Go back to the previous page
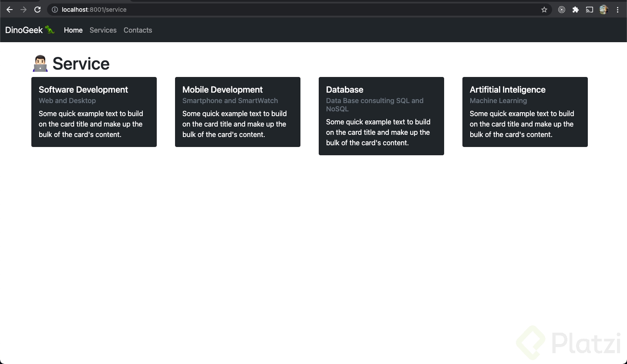627x364 pixels. click(10, 10)
